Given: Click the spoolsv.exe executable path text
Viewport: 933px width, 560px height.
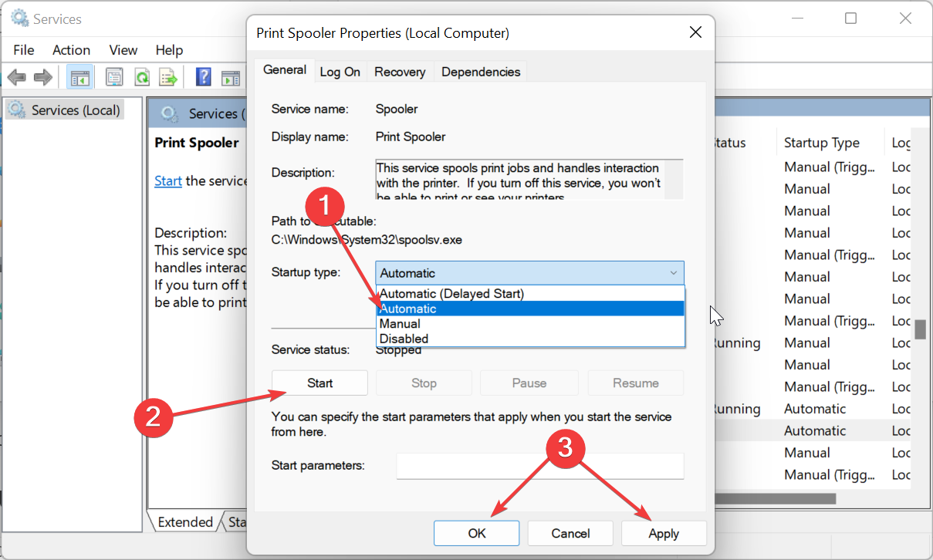Looking at the screenshot, I should tap(367, 239).
